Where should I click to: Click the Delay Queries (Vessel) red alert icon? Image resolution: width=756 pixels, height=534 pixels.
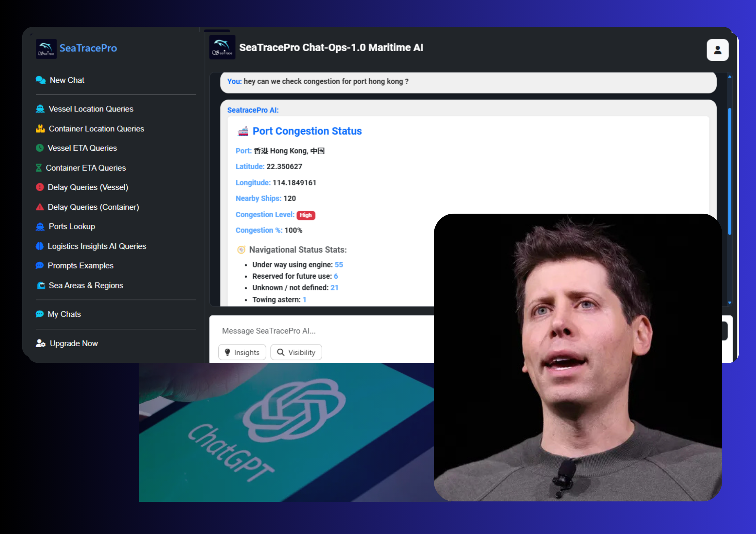click(40, 187)
